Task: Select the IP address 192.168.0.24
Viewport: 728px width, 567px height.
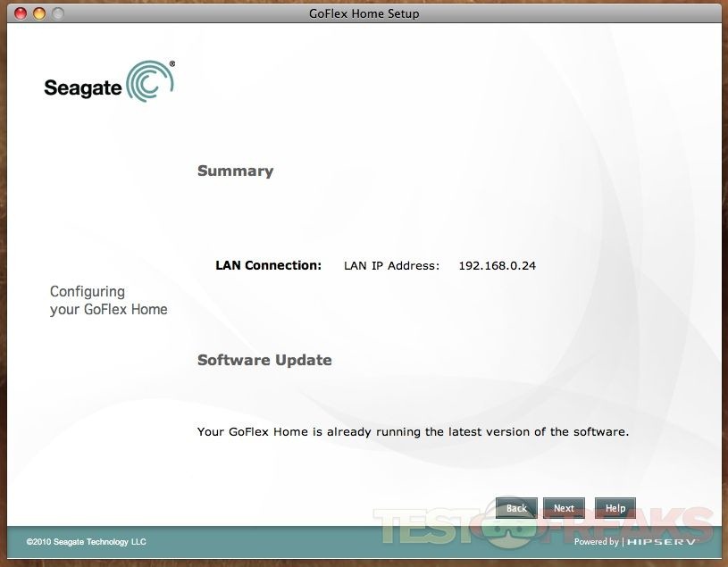Action: point(497,265)
